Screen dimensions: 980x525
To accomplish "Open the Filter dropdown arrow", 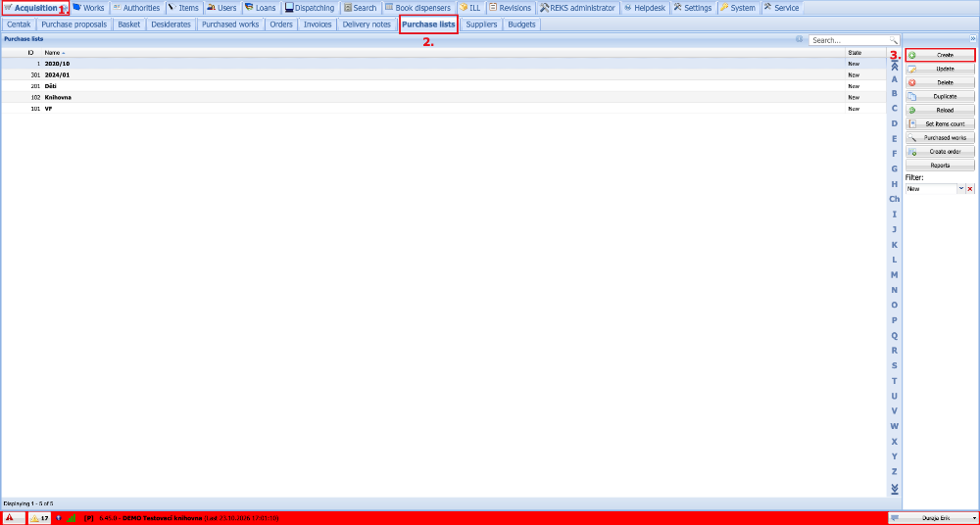I will 961,189.
